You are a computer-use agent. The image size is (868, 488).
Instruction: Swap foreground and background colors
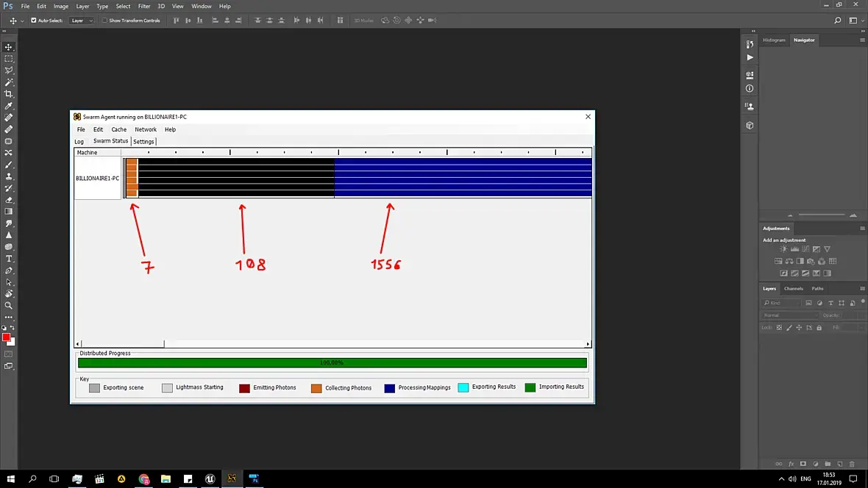click(13, 328)
